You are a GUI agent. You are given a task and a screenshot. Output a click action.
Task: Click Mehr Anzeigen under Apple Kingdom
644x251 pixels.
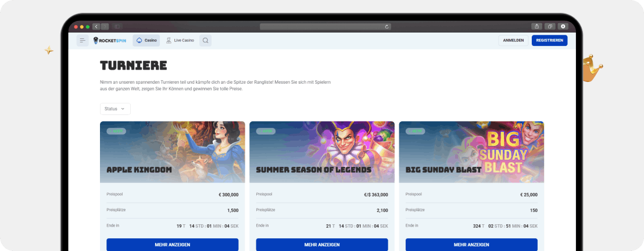point(173,245)
